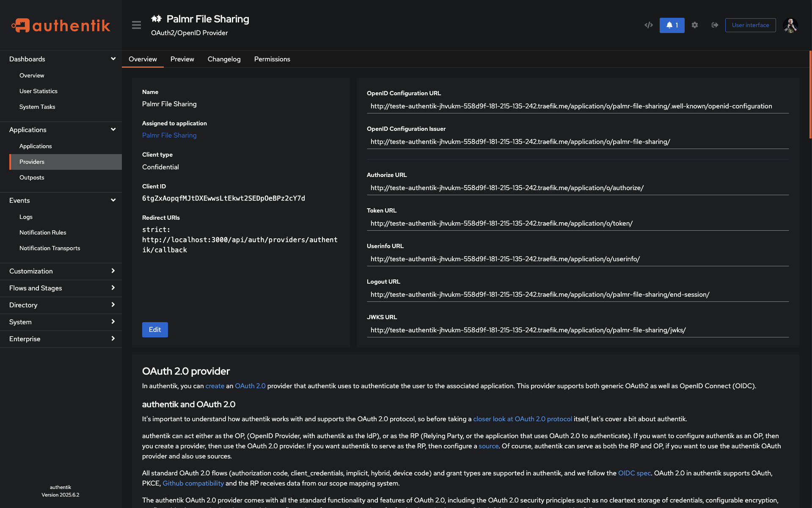Image resolution: width=812 pixels, height=508 pixels.
Task: Open the Palmr File Sharing application link
Action: (x=169, y=135)
